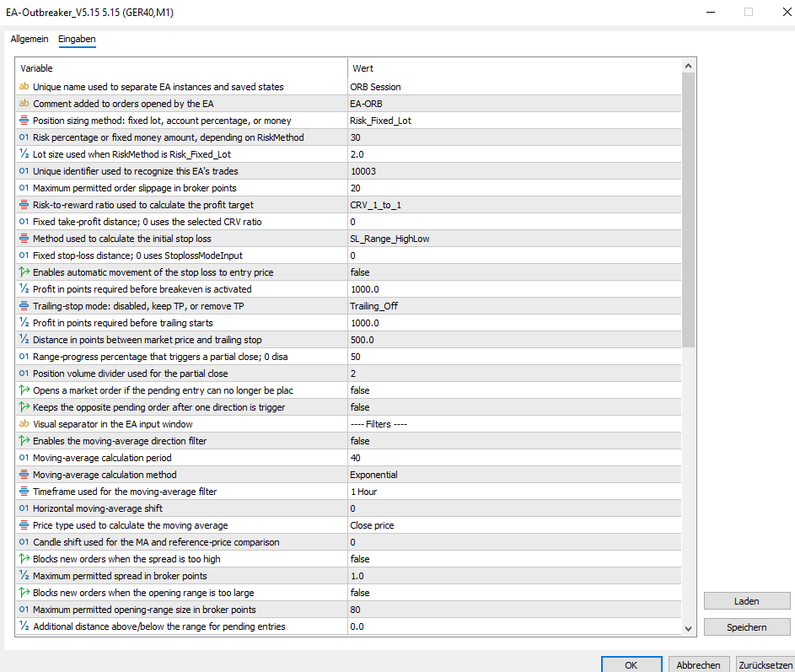Click integer icon beside Unique identifier row
This screenshot has width=795, height=672.
24,171
